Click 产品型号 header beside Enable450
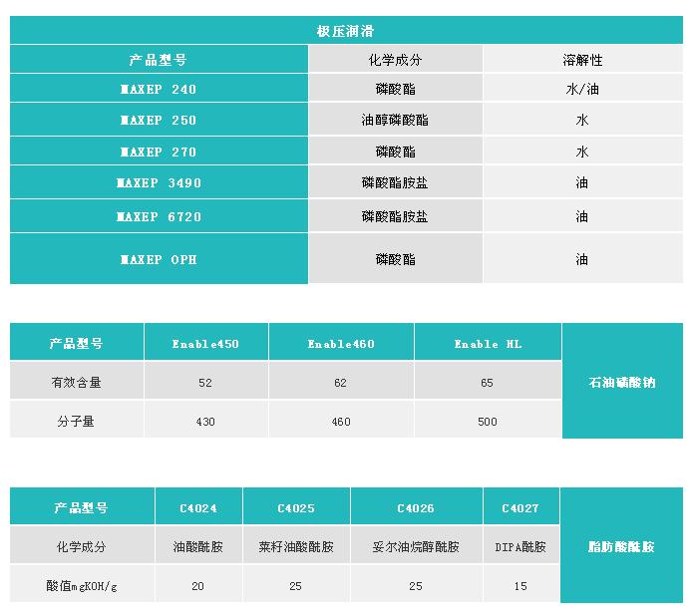690x616 pixels. [77, 343]
